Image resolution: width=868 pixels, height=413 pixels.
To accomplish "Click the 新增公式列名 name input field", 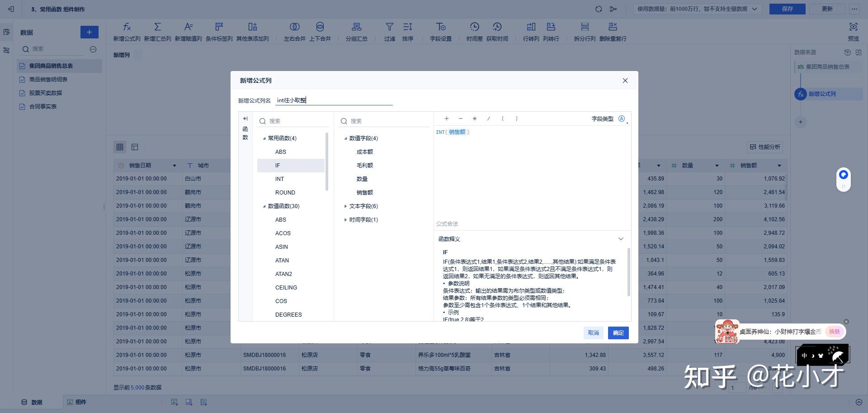I will (x=334, y=100).
